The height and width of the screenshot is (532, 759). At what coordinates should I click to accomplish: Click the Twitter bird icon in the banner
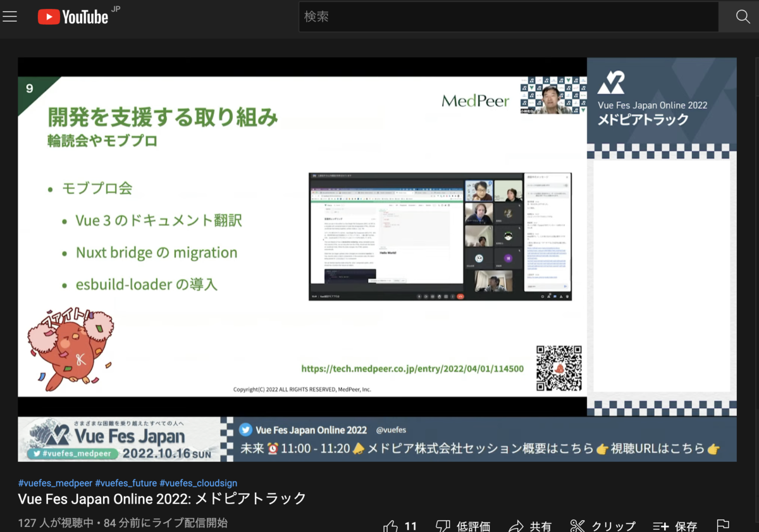coord(245,430)
